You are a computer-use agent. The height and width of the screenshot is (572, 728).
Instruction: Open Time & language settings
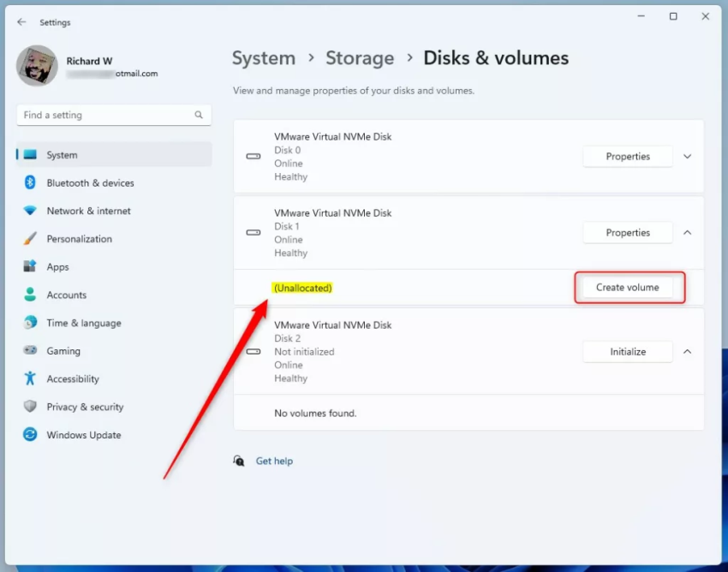point(83,323)
